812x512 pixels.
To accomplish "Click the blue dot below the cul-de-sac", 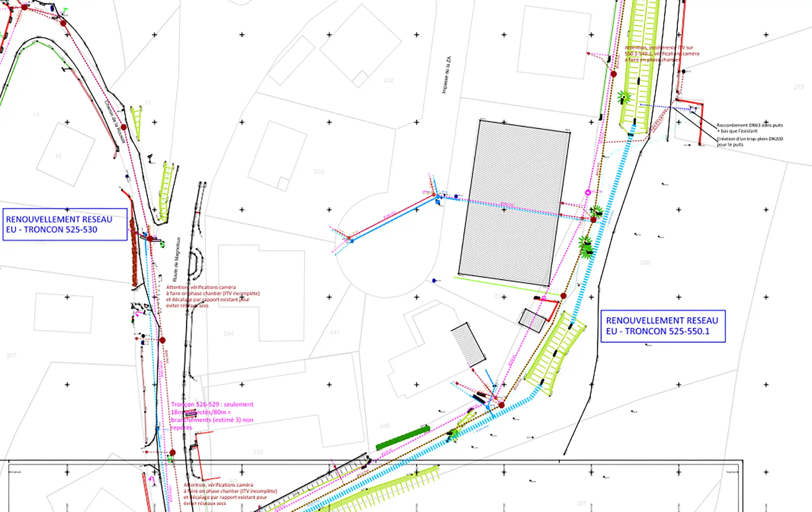I will [x=434, y=281].
